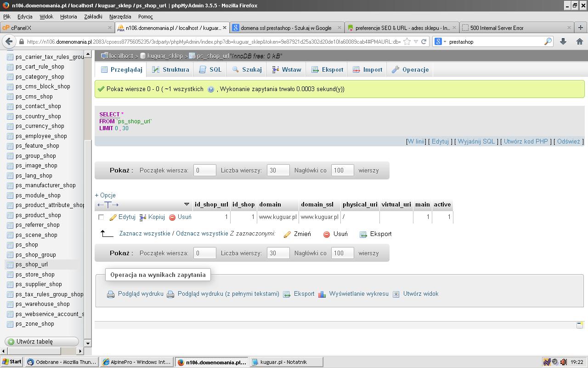Click the Odśwież link
Screen dimensions: 588x368
tap(569, 141)
